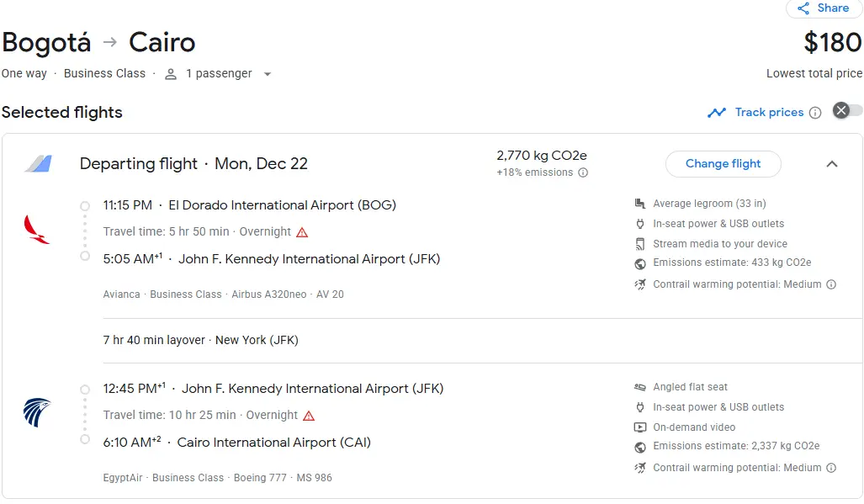The width and height of the screenshot is (864, 504).
Task: Click the Share button
Action: [824, 8]
